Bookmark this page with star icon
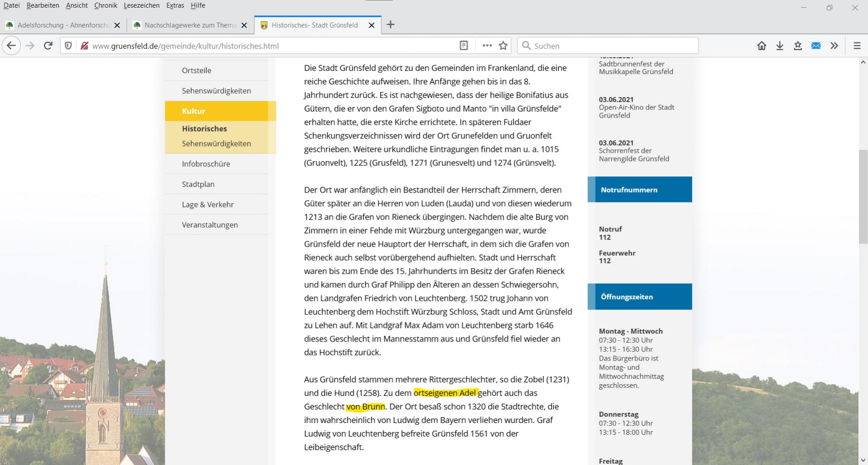Screen dimensions: 868x465 [503, 46]
